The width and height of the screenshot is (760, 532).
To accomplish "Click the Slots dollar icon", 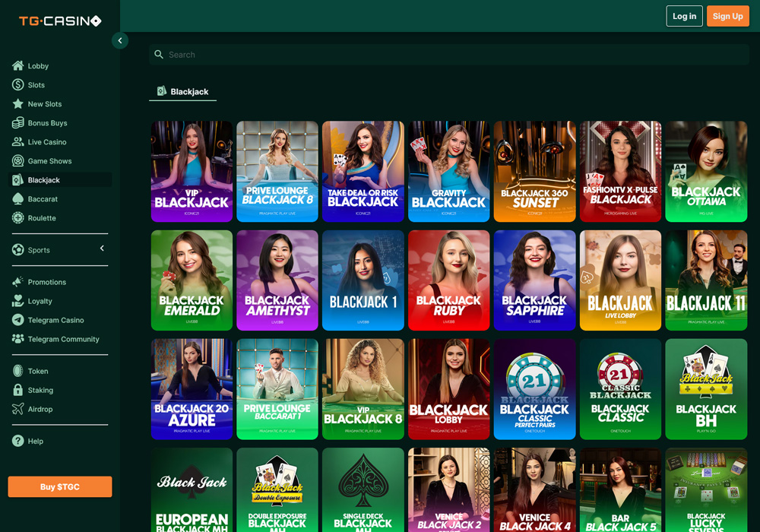I will 18,85.
